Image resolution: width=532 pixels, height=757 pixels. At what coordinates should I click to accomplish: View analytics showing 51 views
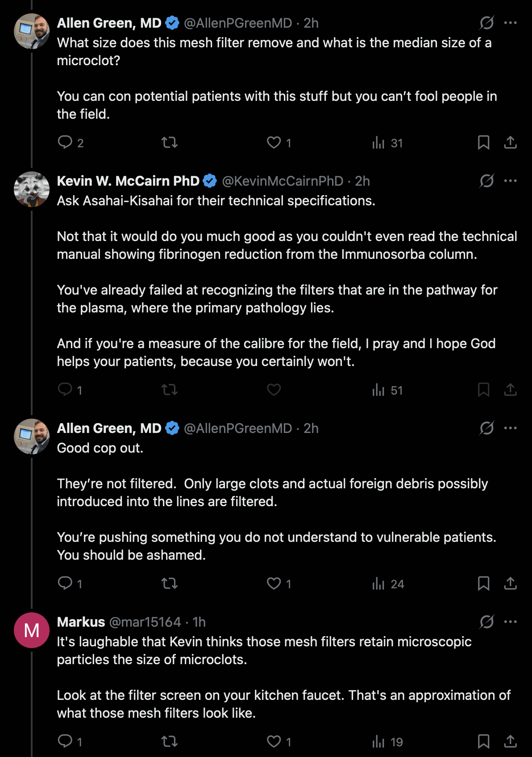[387, 390]
